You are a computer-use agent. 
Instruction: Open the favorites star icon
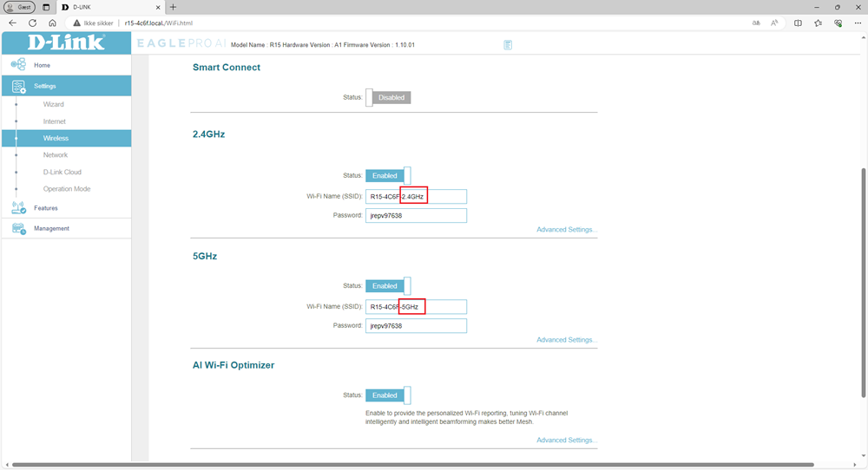point(819,23)
